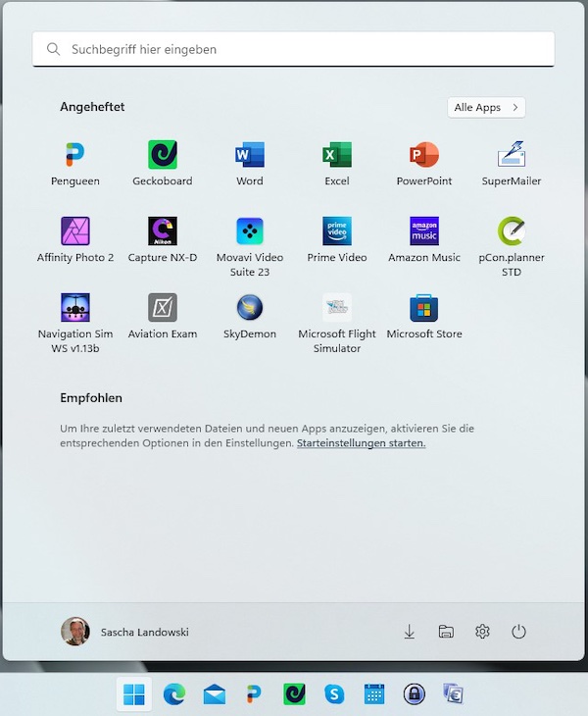Open the SuperMailer app
The height and width of the screenshot is (716, 588).
(512, 164)
